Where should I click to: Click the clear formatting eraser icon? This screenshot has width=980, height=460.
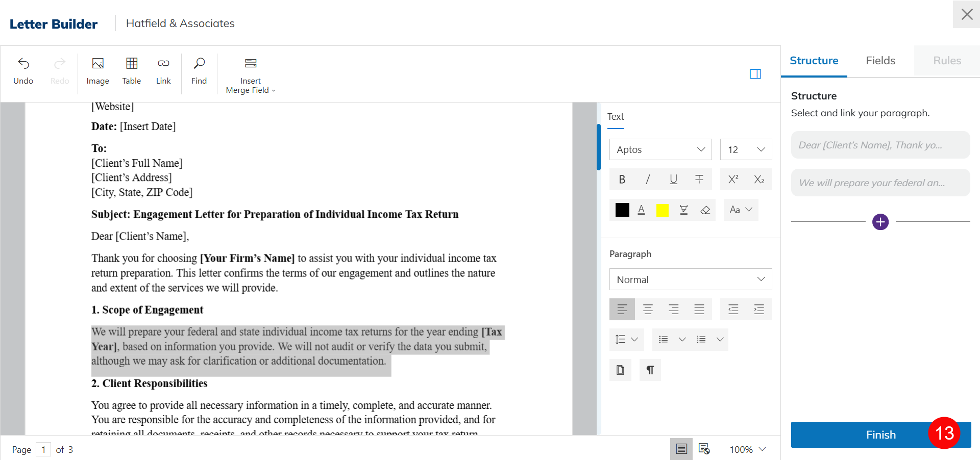[705, 210]
